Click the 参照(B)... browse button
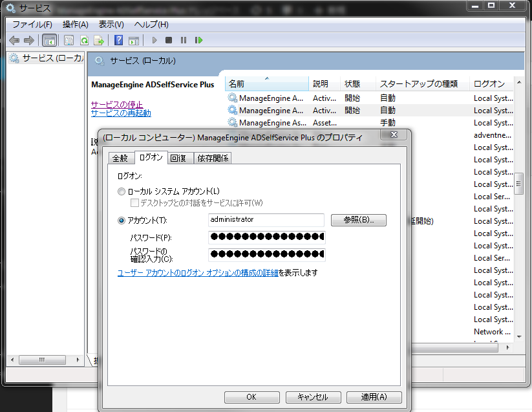 pyautogui.click(x=359, y=220)
